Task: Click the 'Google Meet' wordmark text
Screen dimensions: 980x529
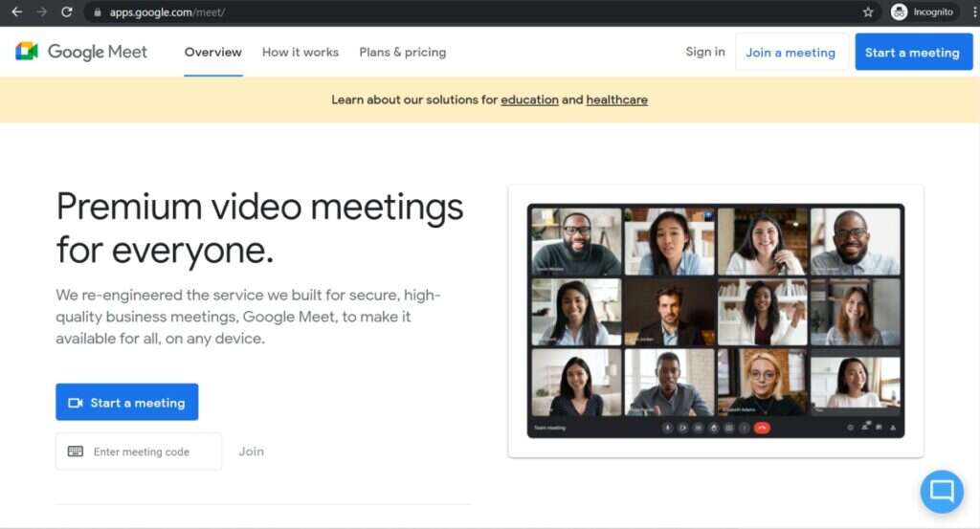Action: 98,52
